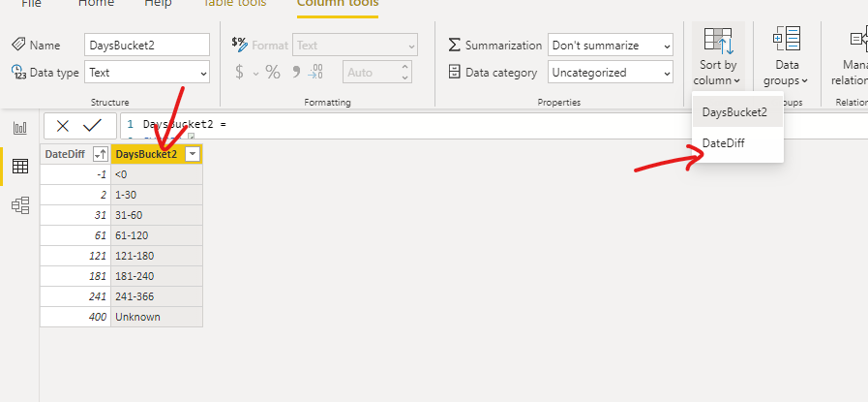Switch to Data table view icon
This screenshot has height=402, width=868.
click(20, 166)
